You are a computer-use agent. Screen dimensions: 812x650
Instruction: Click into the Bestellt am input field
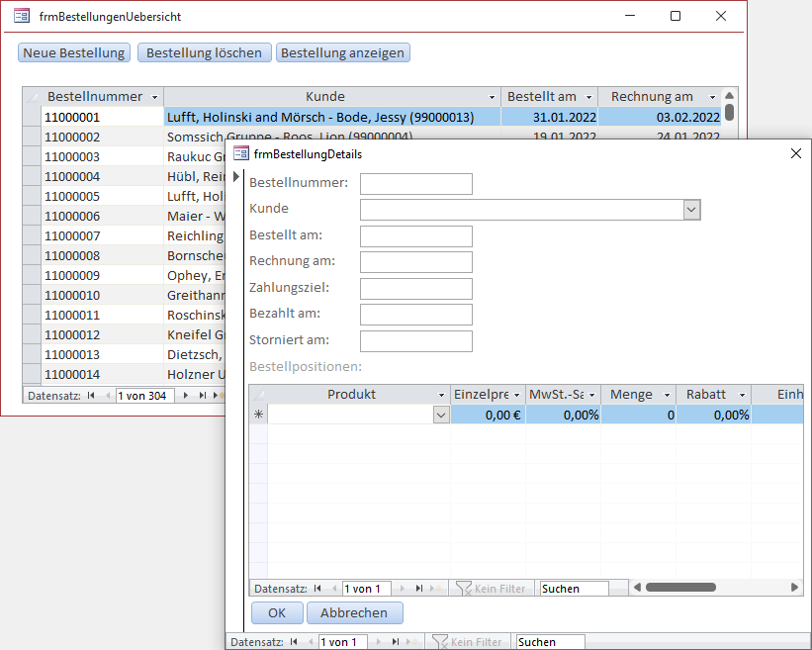415,235
